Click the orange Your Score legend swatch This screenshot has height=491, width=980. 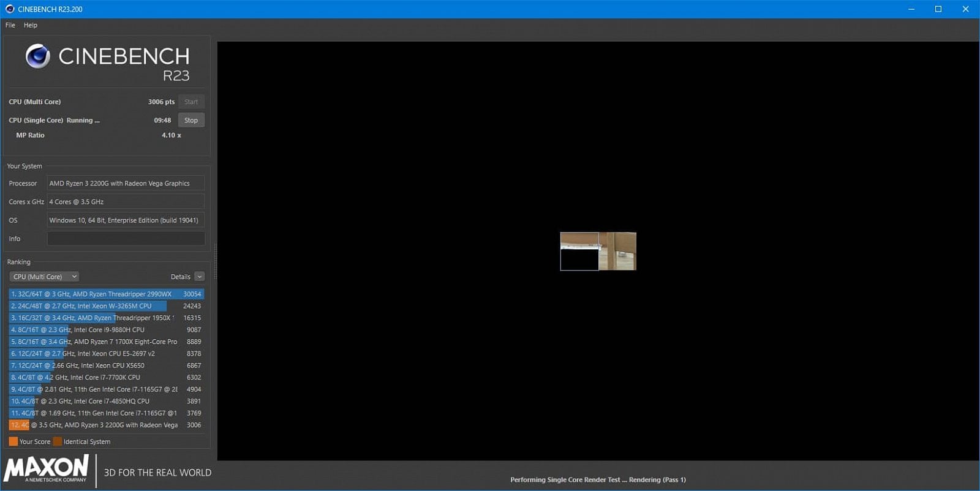click(x=13, y=441)
